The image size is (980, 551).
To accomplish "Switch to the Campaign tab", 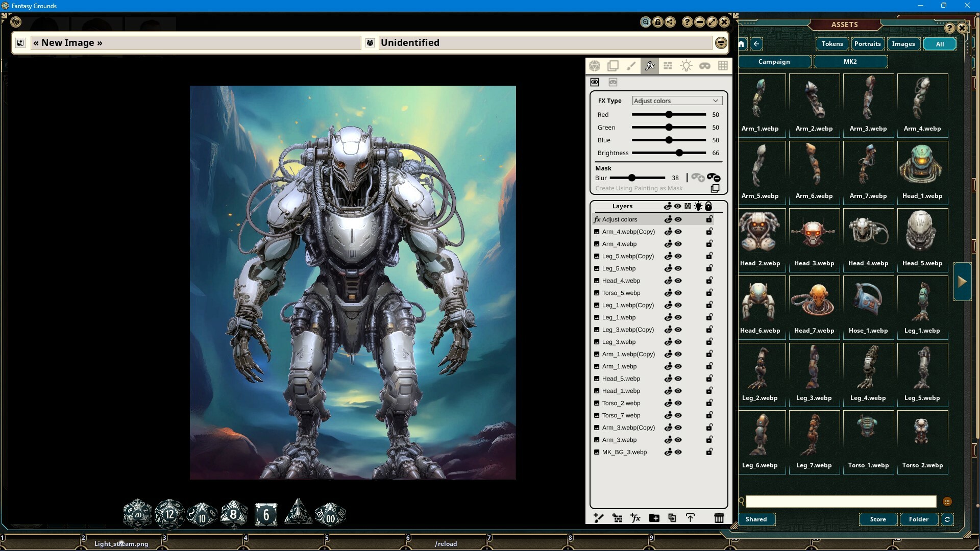I will tap(774, 62).
